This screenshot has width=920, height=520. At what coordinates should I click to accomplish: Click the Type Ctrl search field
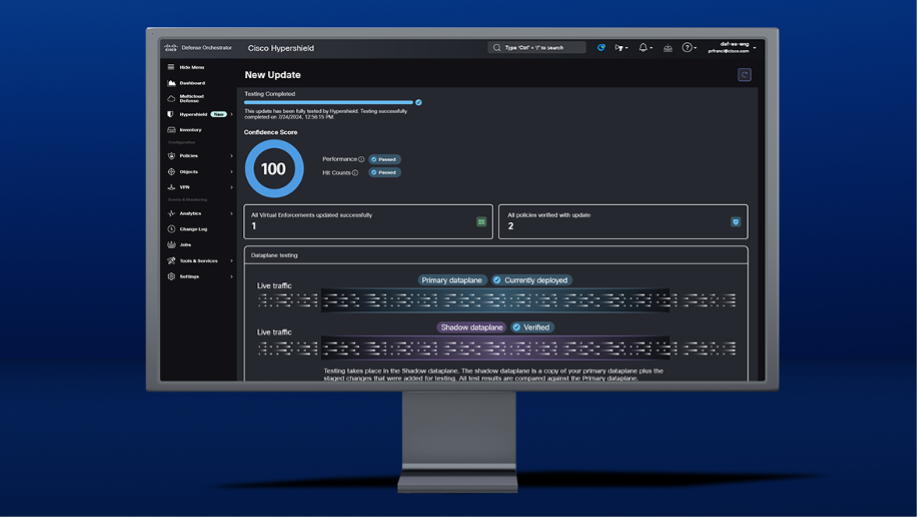(x=537, y=48)
